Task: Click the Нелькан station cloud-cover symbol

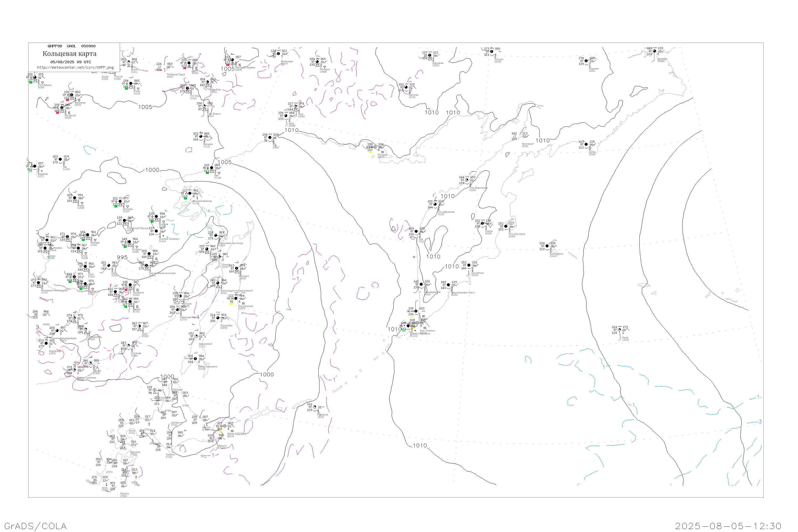Action: 201,136
